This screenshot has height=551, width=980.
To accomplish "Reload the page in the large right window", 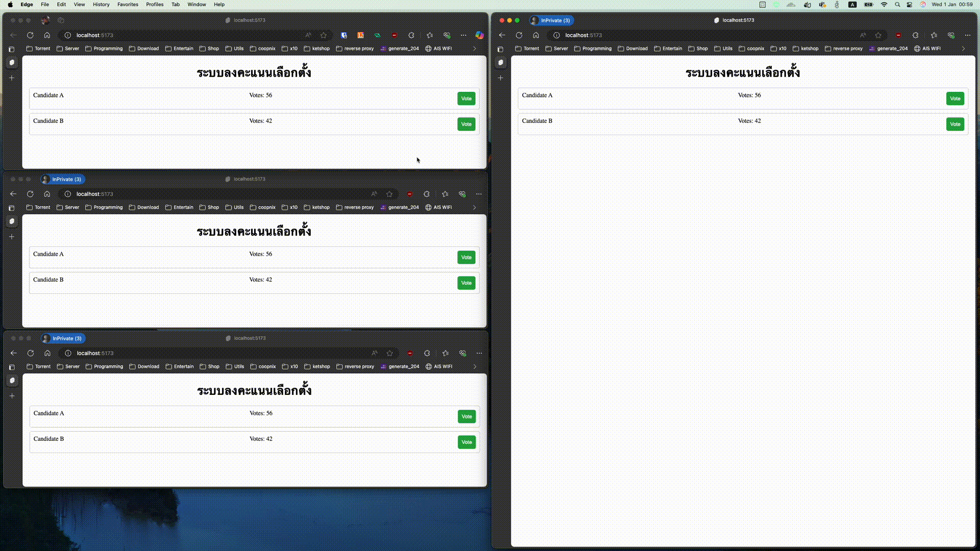I will tap(519, 35).
